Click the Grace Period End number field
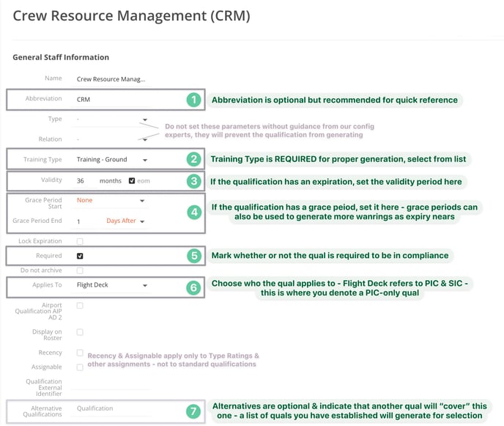The height and width of the screenshot is (426, 504). [84, 221]
